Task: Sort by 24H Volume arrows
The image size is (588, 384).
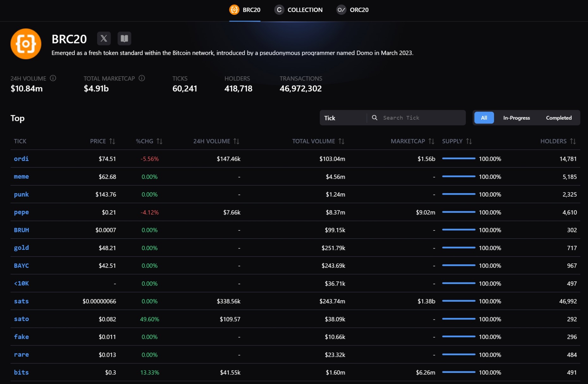Action: pyautogui.click(x=236, y=141)
